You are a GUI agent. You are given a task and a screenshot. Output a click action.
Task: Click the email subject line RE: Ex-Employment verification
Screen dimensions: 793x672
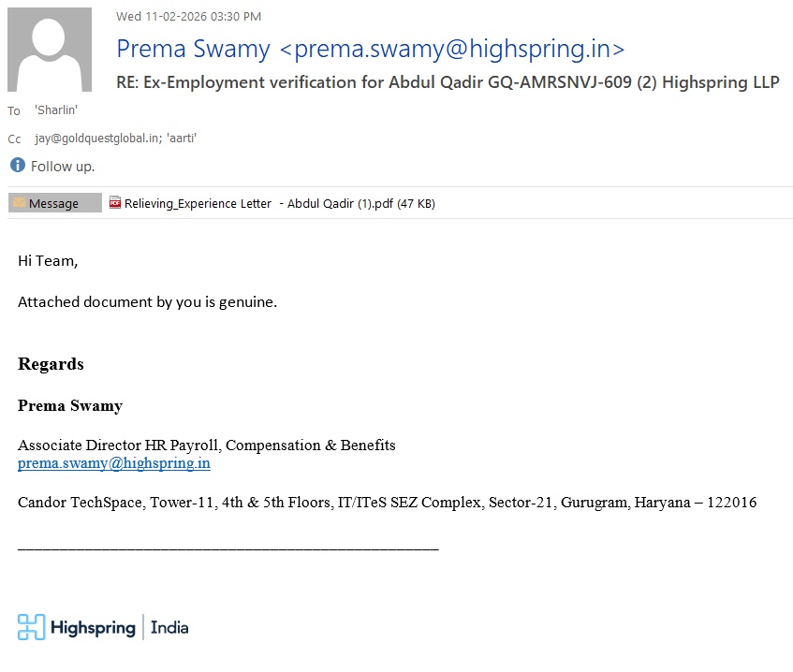click(448, 82)
